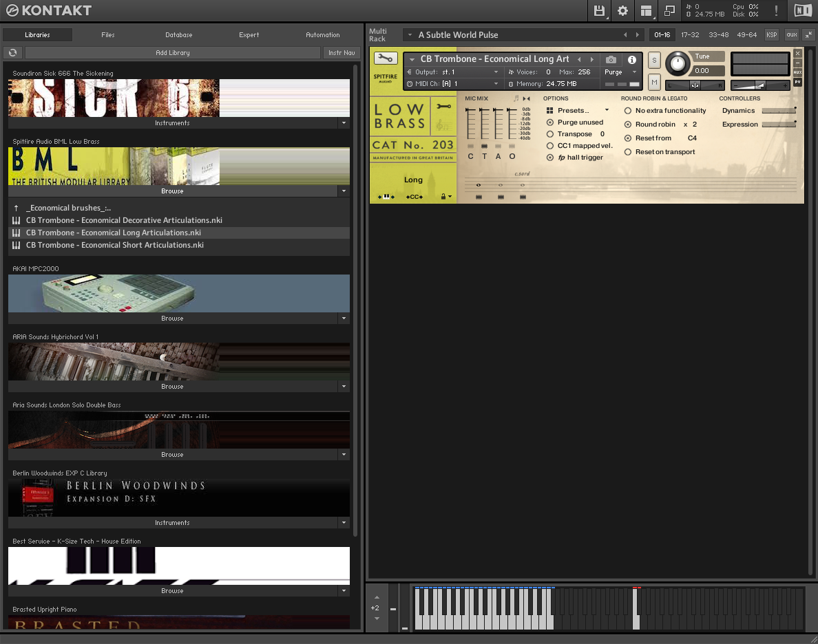
Task: Click the panic exclamation mark button
Action: point(776,10)
